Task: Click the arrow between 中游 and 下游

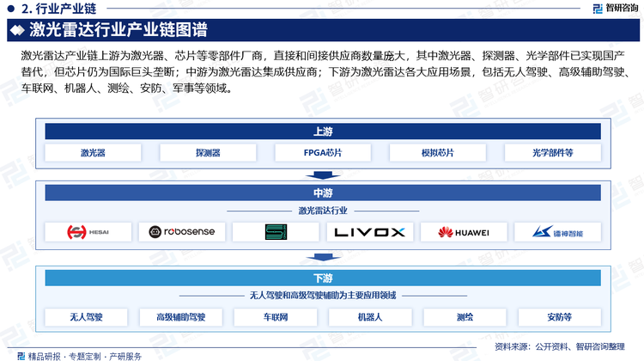Action: [323, 257]
